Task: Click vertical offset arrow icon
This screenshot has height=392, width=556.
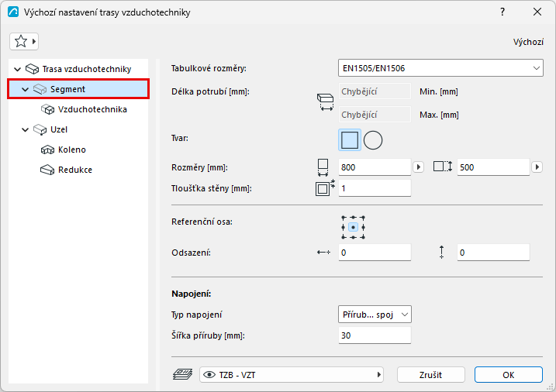Action: click(x=441, y=252)
